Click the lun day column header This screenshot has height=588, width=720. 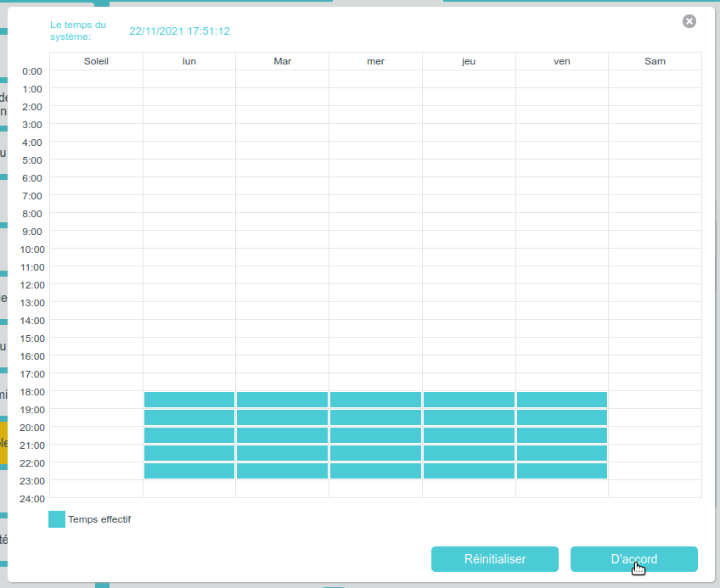click(x=189, y=61)
